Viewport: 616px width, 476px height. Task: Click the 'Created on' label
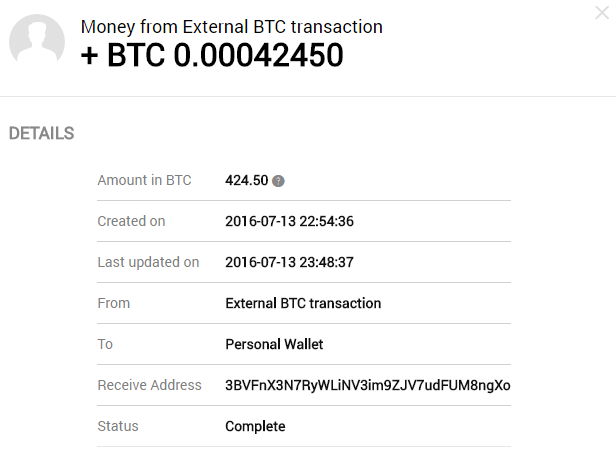pos(131,221)
